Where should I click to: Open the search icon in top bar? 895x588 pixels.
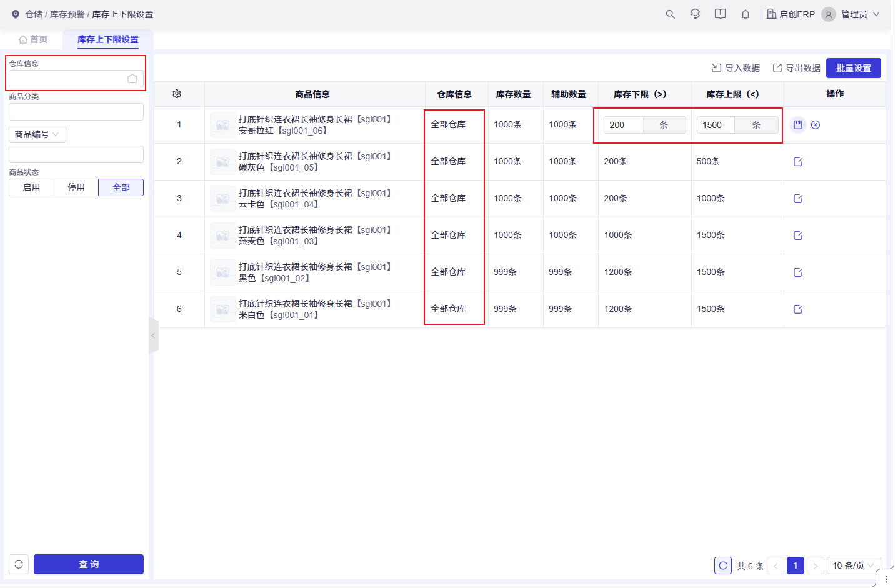click(670, 14)
